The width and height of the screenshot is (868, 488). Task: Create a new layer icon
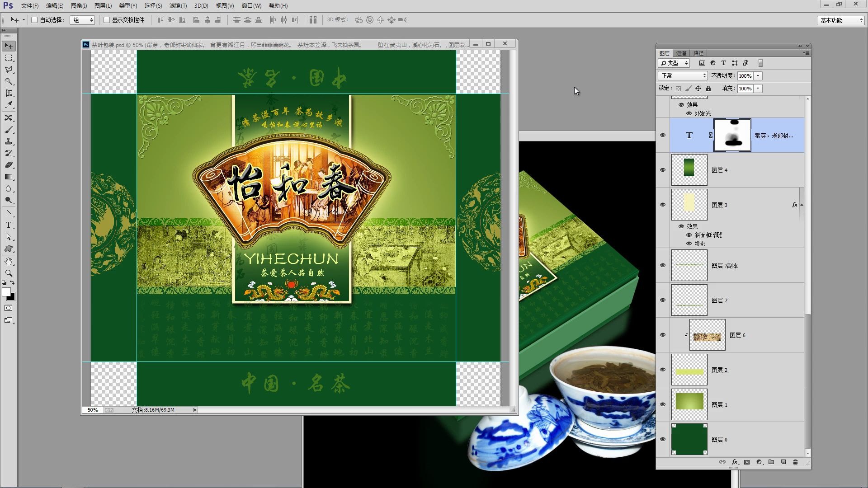pyautogui.click(x=783, y=462)
